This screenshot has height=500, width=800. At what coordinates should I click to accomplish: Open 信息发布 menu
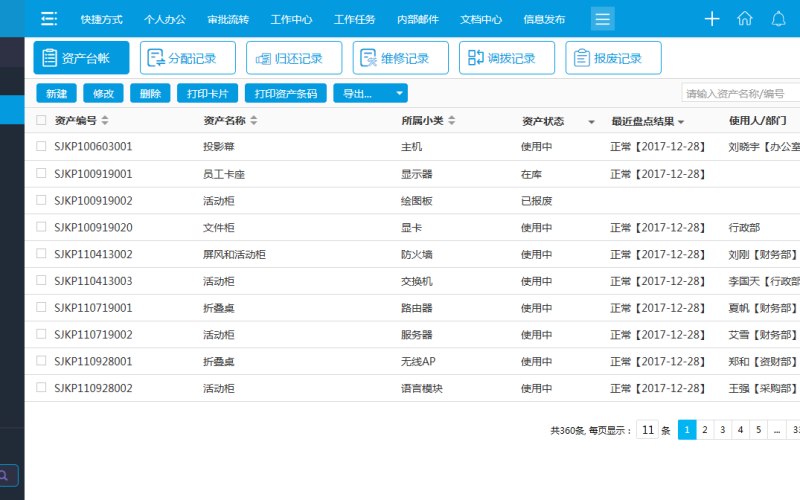(544, 19)
